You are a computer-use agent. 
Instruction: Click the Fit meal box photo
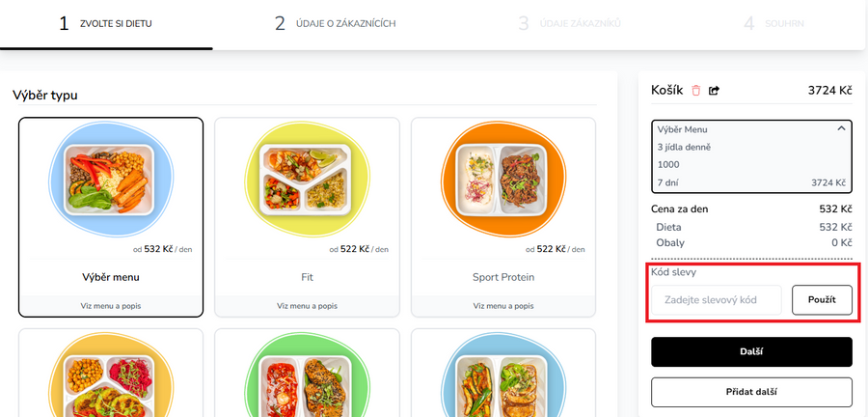point(307,179)
